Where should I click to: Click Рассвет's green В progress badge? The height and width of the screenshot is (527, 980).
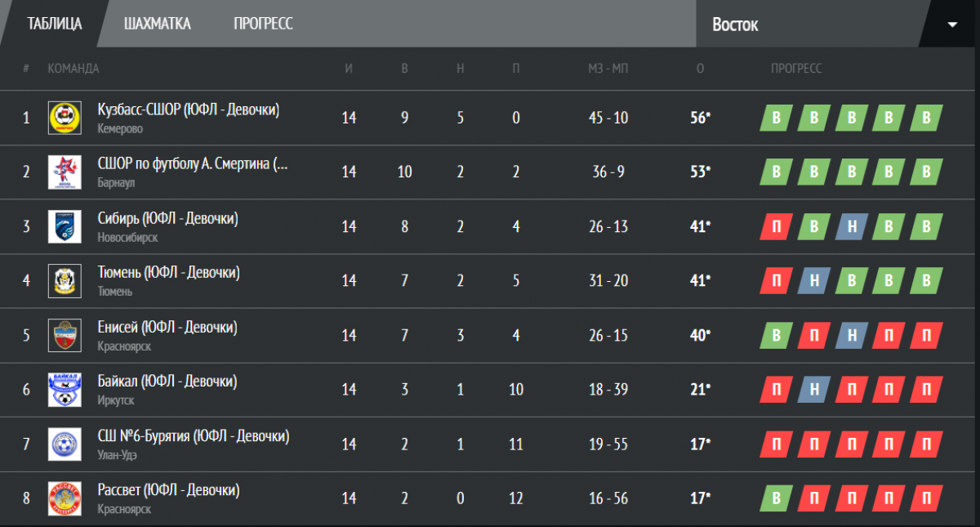coord(776,498)
